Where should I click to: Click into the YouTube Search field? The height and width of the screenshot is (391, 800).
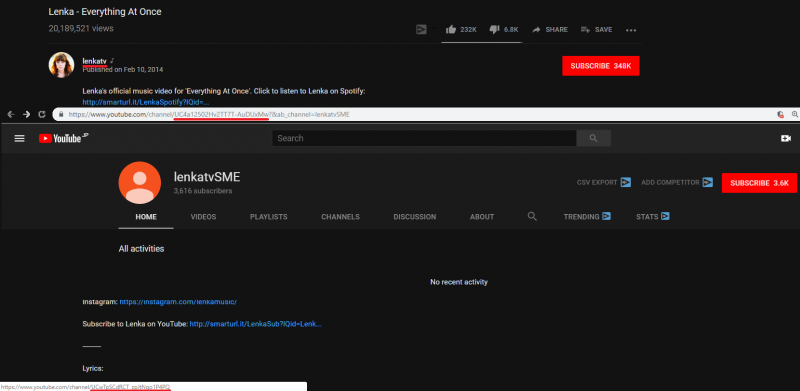(x=424, y=138)
